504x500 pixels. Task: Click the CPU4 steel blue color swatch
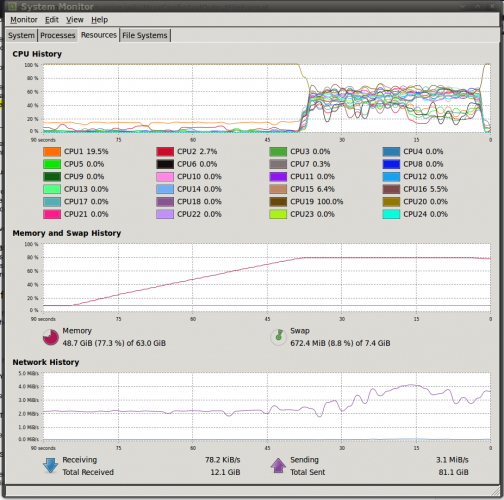coord(391,152)
